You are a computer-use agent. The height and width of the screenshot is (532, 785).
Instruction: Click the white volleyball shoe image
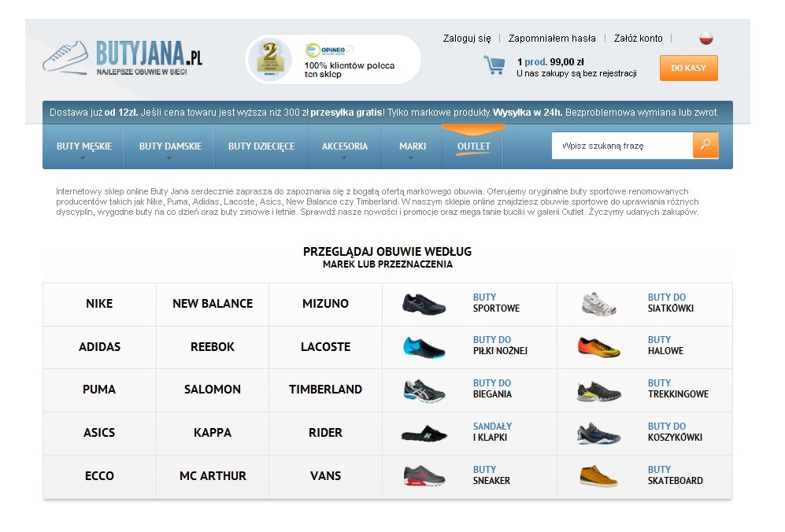[598, 305]
